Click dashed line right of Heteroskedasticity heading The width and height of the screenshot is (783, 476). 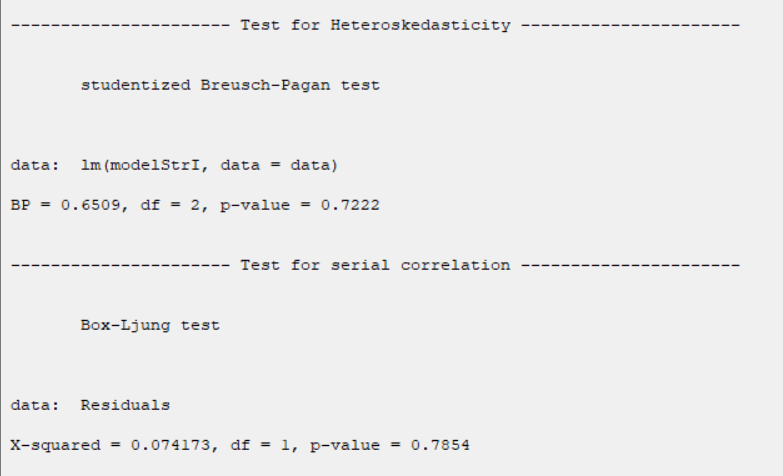[x=630, y=25]
